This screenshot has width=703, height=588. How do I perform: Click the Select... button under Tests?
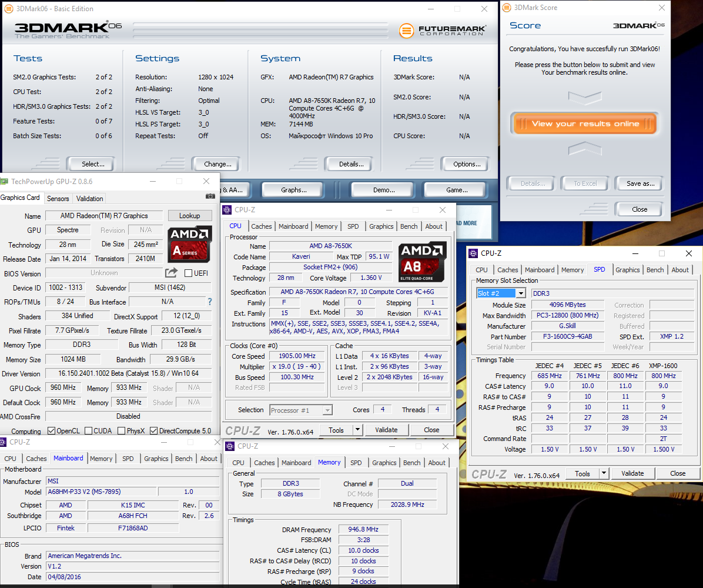tap(93, 164)
